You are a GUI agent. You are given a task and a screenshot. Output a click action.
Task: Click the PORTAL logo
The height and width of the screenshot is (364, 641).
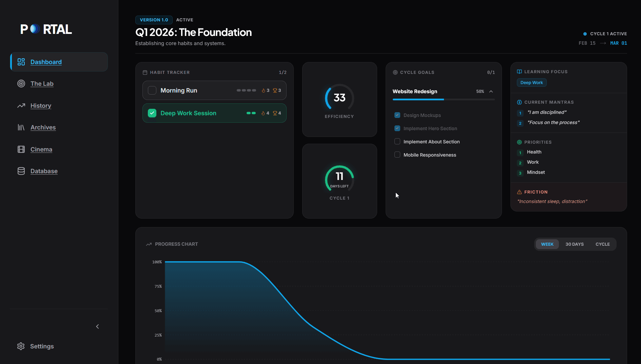coord(46,29)
